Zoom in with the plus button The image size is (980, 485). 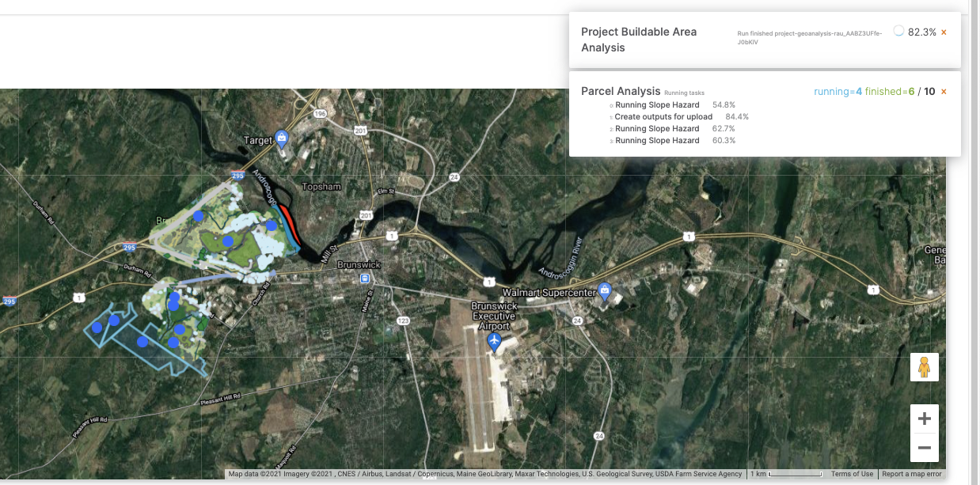924,418
